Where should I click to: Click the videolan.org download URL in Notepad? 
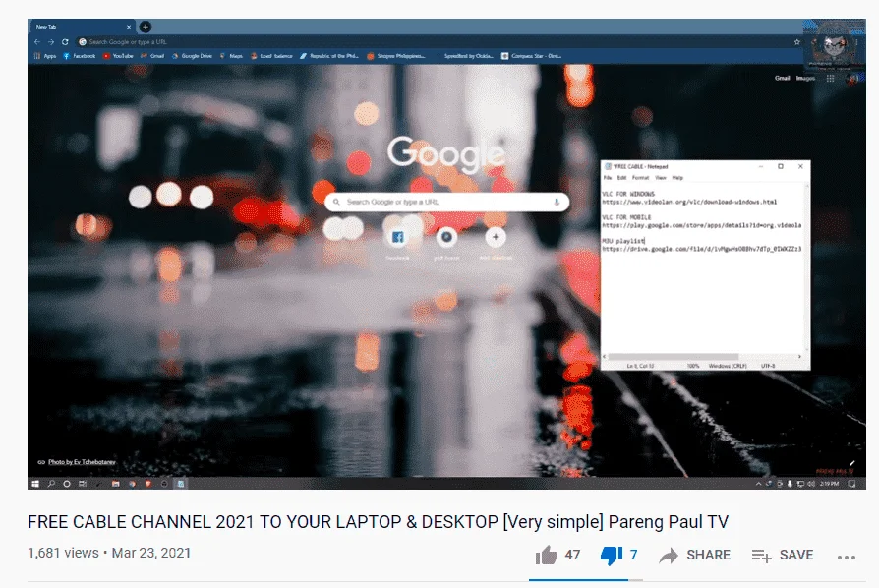(689, 202)
